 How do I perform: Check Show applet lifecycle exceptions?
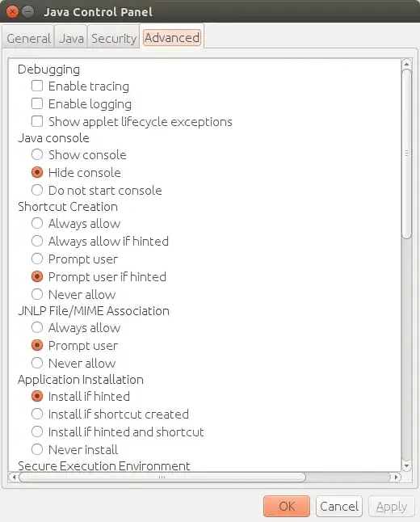(37, 121)
